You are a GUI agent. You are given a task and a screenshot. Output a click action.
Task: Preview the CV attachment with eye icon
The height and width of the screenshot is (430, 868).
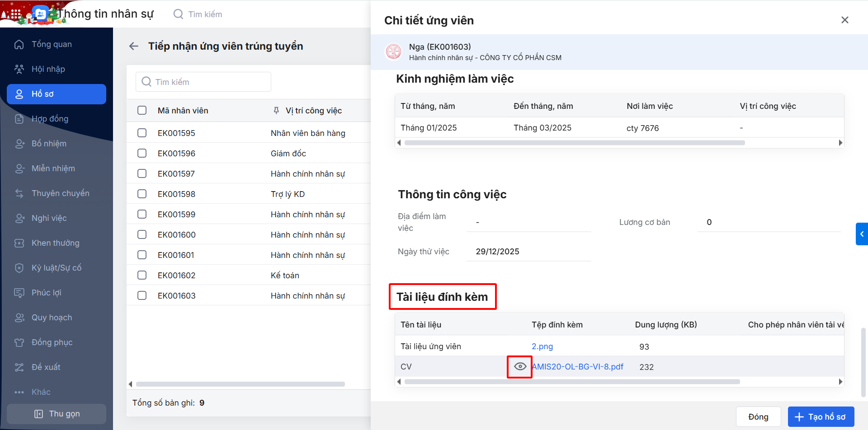[520, 366]
